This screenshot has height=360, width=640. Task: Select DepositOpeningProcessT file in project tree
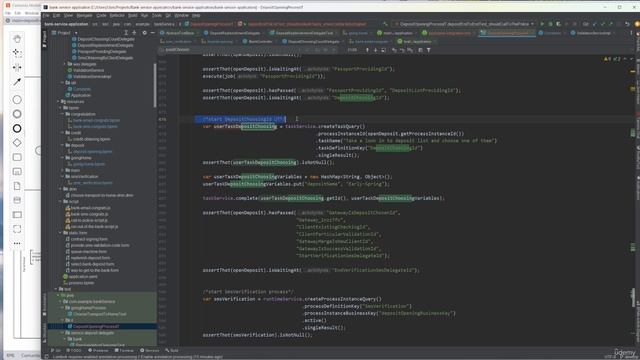96,327
